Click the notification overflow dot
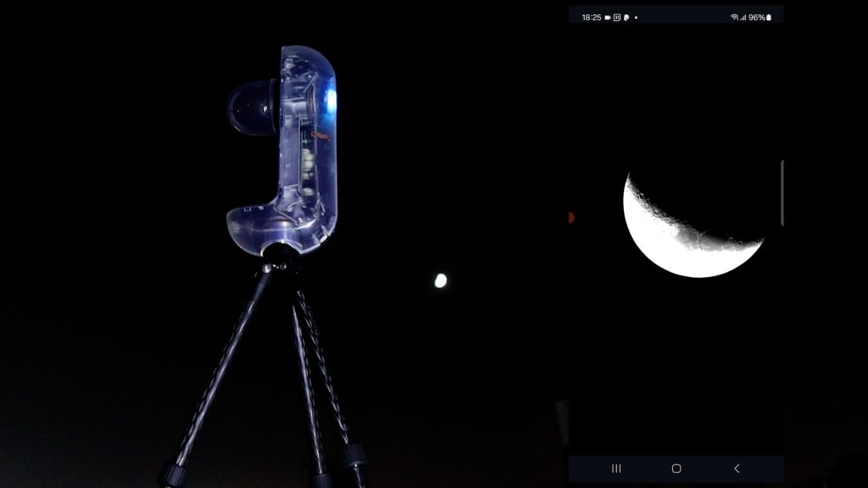 point(636,17)
